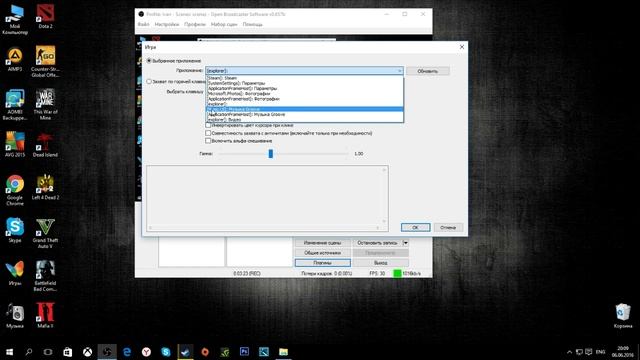This screenshot has height=360, width=640.
Task: Open the Настройки menu in OBS
Action: (167, 24)
